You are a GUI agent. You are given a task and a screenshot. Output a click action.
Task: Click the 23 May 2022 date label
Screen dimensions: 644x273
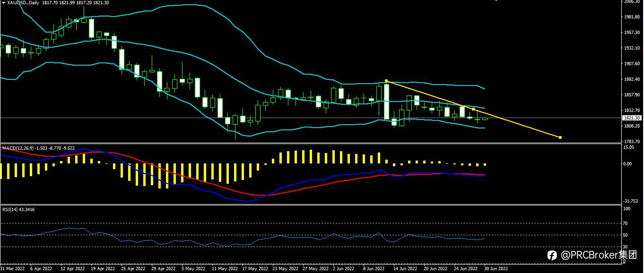285,269
